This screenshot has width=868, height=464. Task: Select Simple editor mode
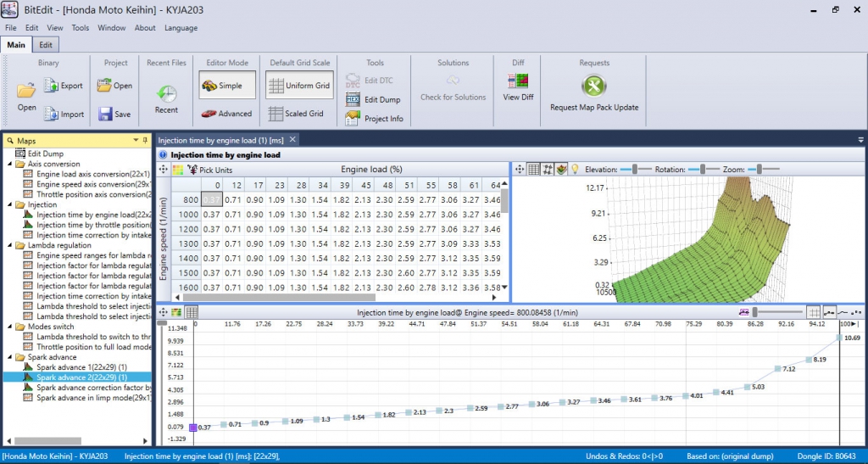[x=227, y=86]
